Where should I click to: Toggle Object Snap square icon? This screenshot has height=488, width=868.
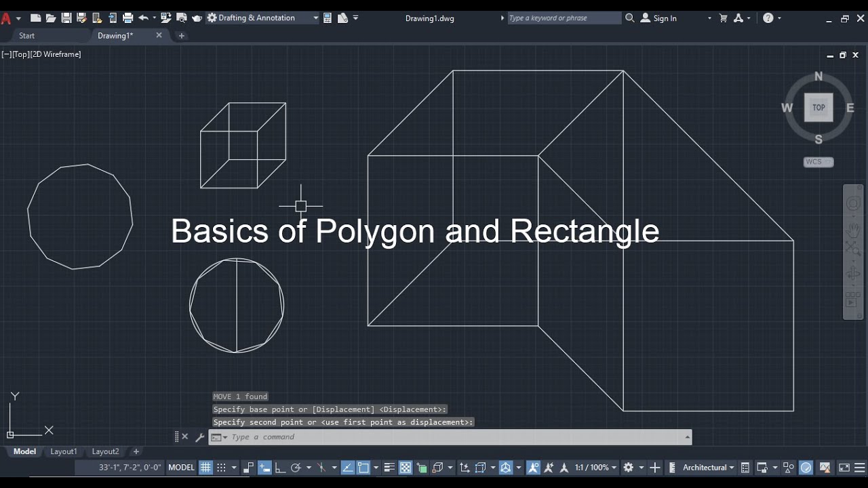pyautogui.click(x=363, y=468)
